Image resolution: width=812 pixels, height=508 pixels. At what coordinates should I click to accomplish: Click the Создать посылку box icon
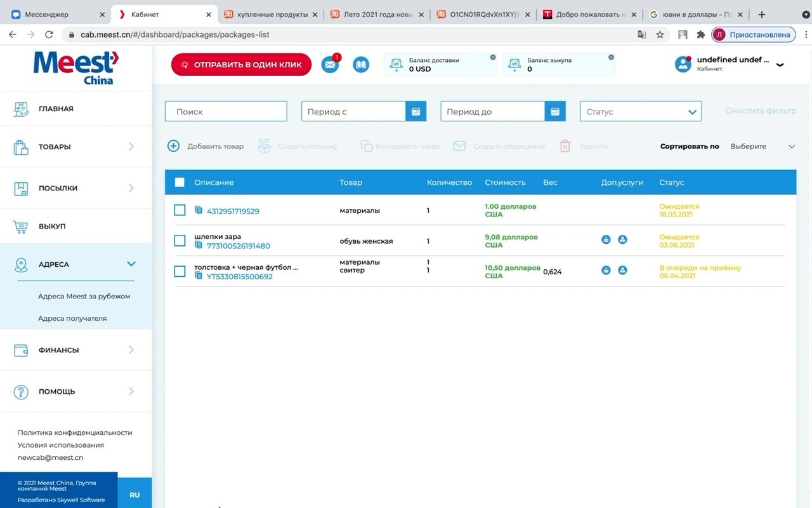pos(265,146)
